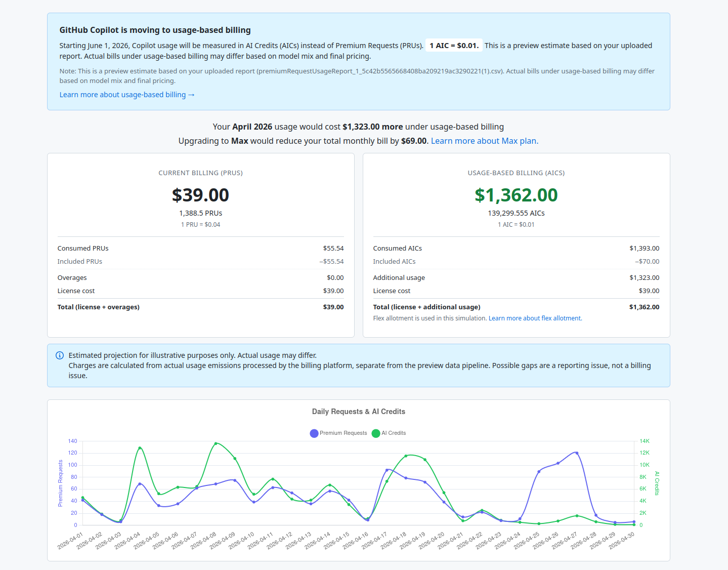Screen dimensions: 728x570
Task: Toggle Premium Requests legend swatch
Action: (314, 433)
